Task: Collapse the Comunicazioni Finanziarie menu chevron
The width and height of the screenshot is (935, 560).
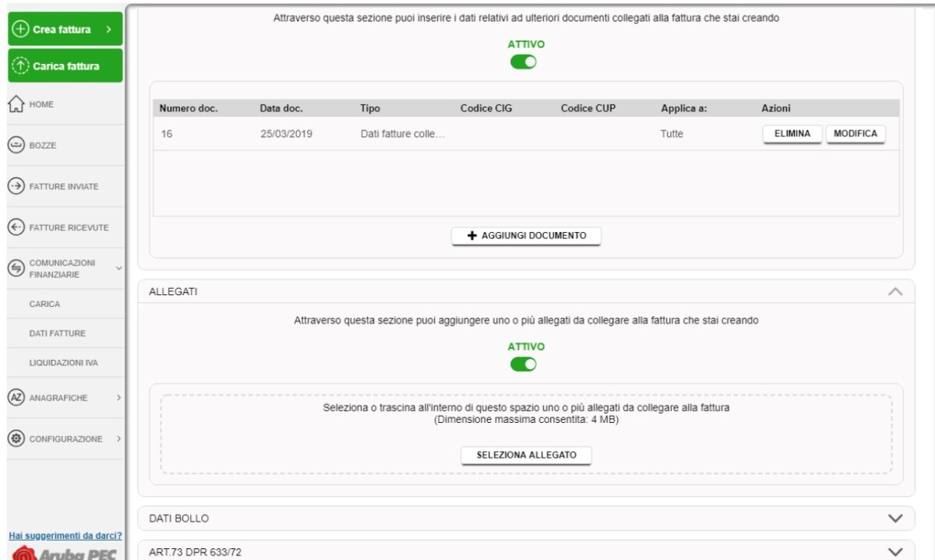Action: click(x=118, y=269)
